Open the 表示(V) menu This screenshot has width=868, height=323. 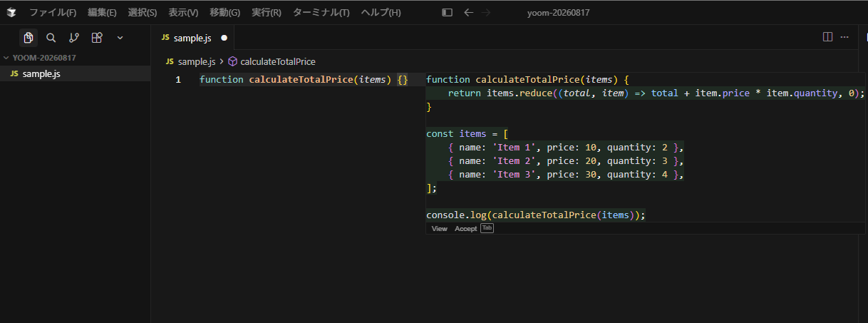(183, 13)
